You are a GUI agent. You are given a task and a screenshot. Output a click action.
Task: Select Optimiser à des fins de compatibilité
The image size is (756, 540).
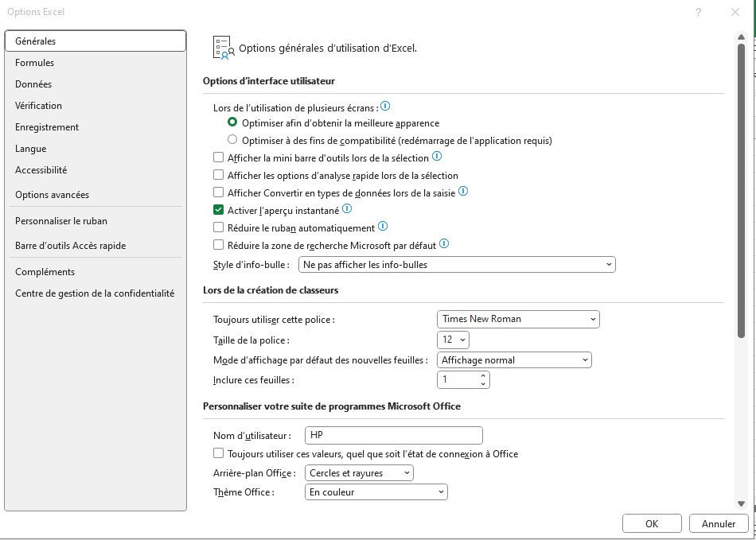click(232, 140)
